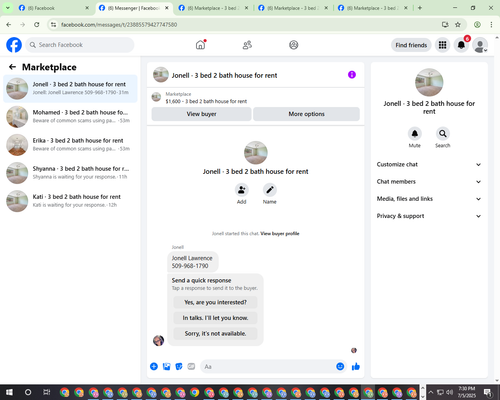Expand Media, files and links section

click(429, 199)
